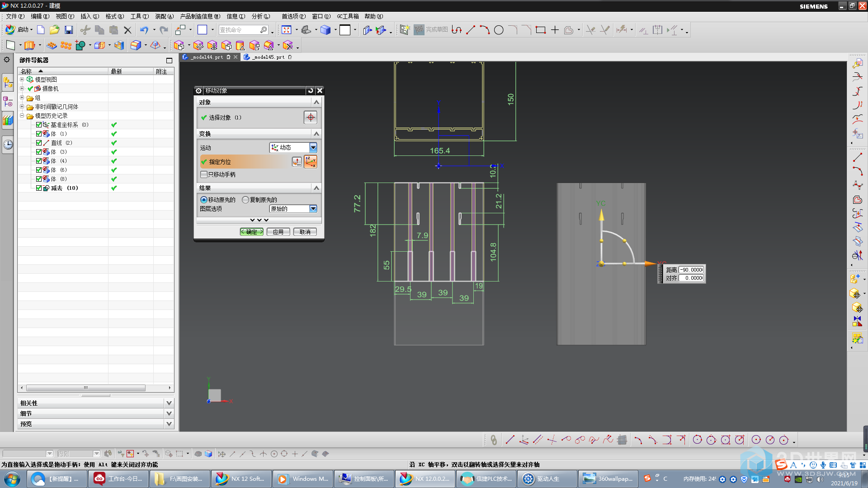This screenshot has height=488, width=868.
Task: Expand more options chevrons in dialog
Action: (259, 220)
